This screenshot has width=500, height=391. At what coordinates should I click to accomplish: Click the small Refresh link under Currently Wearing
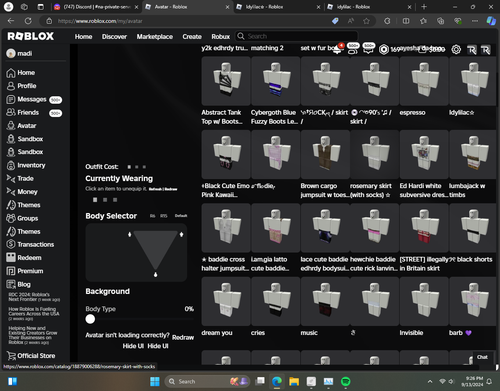[x=155, y=189]
